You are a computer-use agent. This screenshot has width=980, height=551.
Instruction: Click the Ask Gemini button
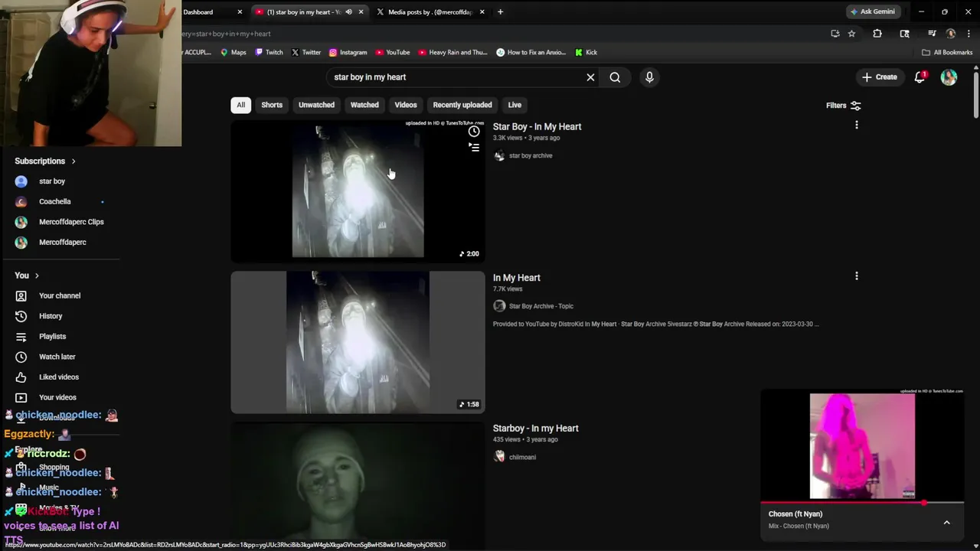tap(872, 11)
